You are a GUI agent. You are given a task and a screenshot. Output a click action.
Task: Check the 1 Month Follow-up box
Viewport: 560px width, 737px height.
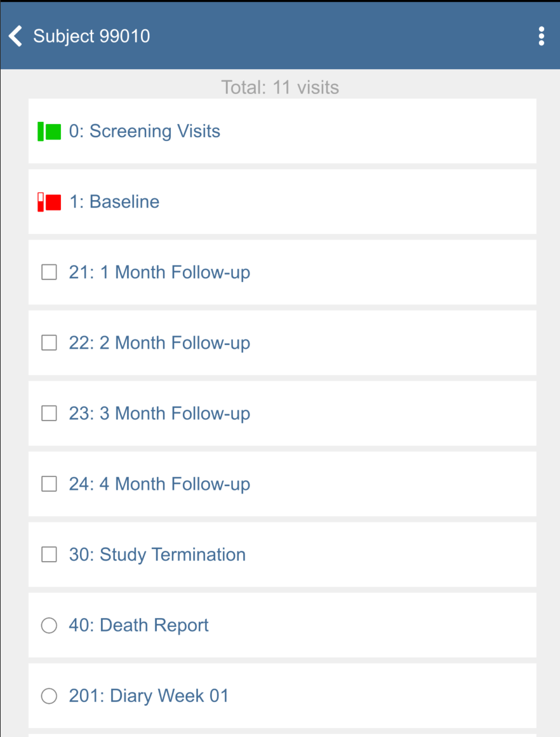[49, 273]
